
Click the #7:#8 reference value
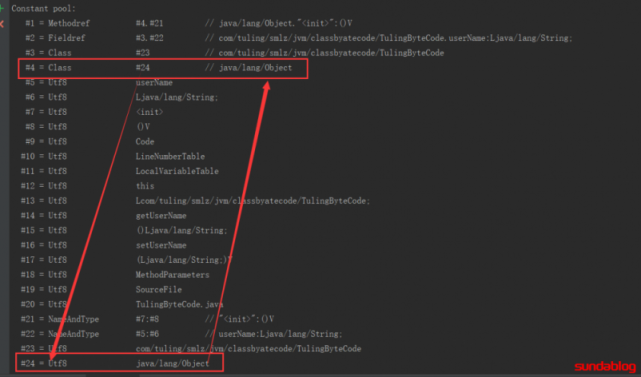[x=147, y=319]
